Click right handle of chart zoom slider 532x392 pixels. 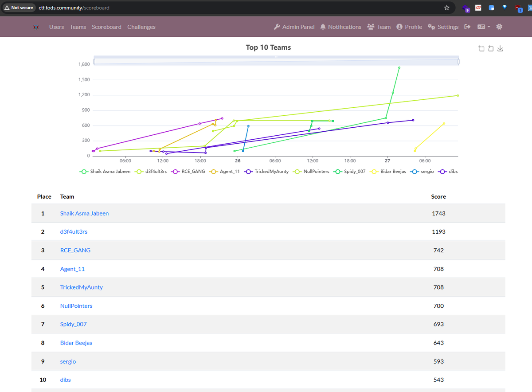point(458,62)
